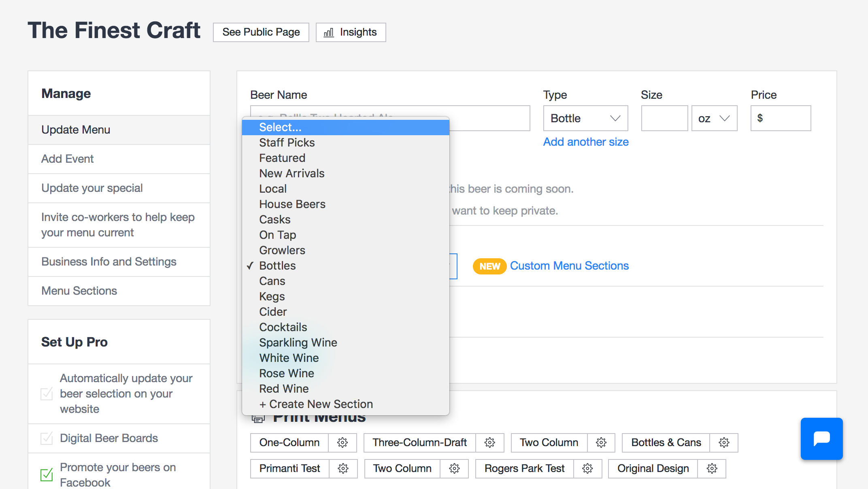
Task: Click the gear icon beside One-Column menu
Action: click(x=343, y=442)
